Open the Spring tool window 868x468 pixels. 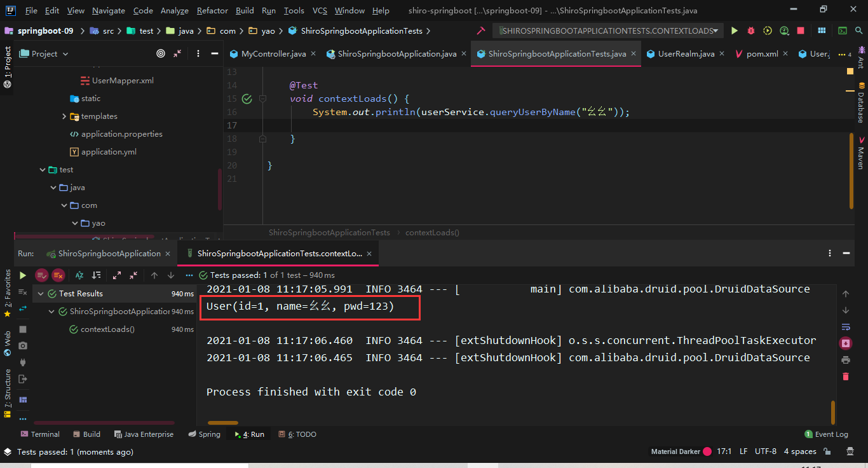coord(205,434)
